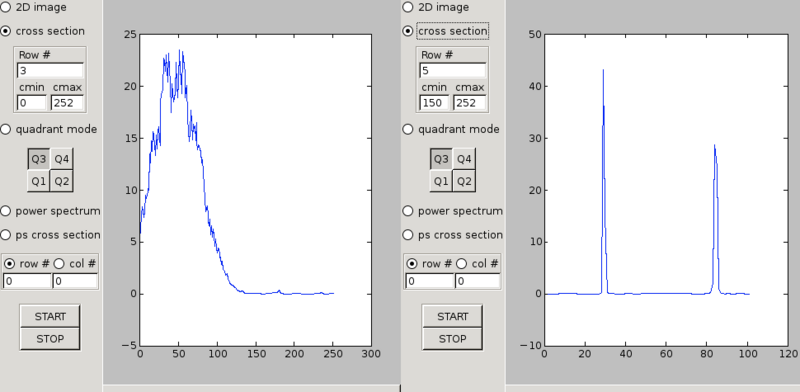
Task: Click Row # field showing 5
Action: (x=452, y=70)
